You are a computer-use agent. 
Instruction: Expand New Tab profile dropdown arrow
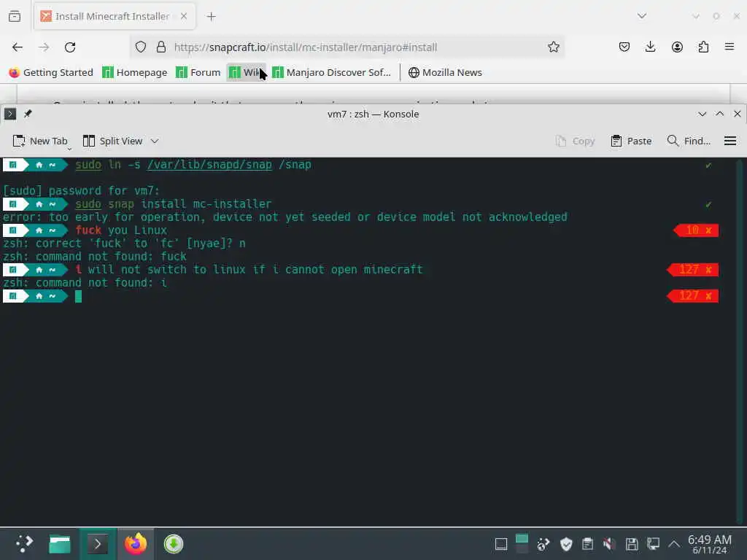pyautogui.click(x=69, y=149)
